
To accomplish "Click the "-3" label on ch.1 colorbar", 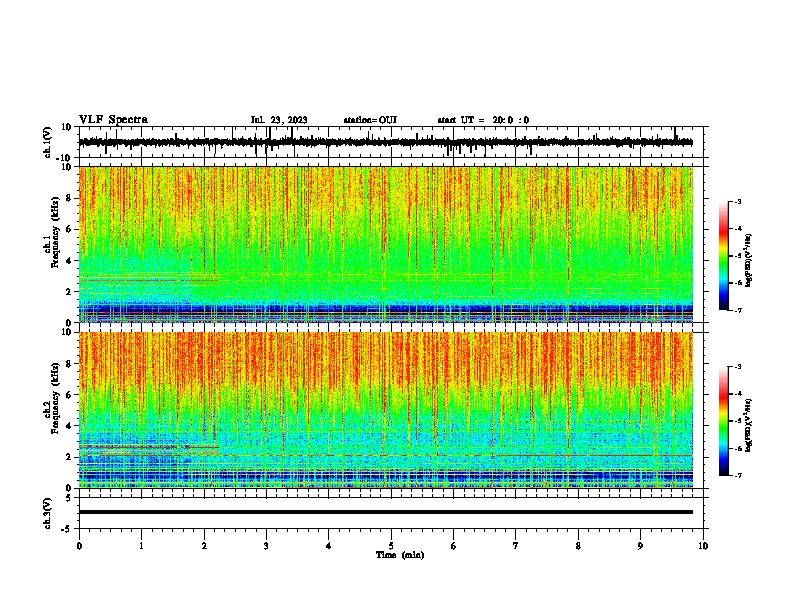I will [737, 201].
